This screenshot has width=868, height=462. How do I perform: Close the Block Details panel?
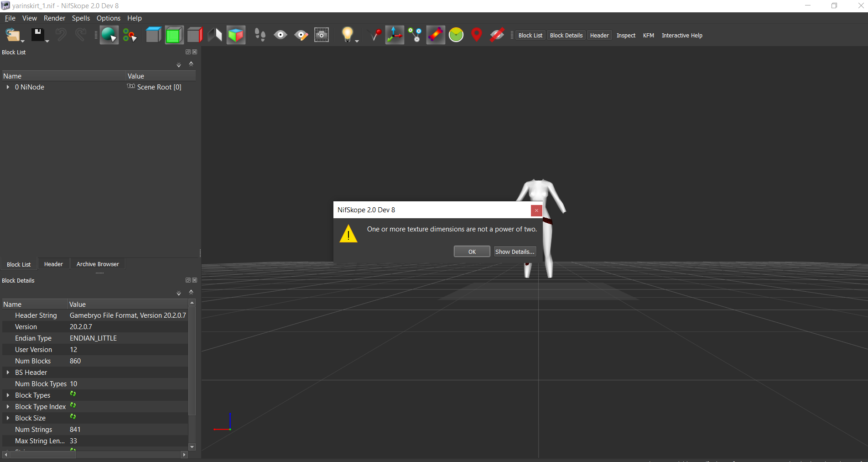tap(195, 280)
